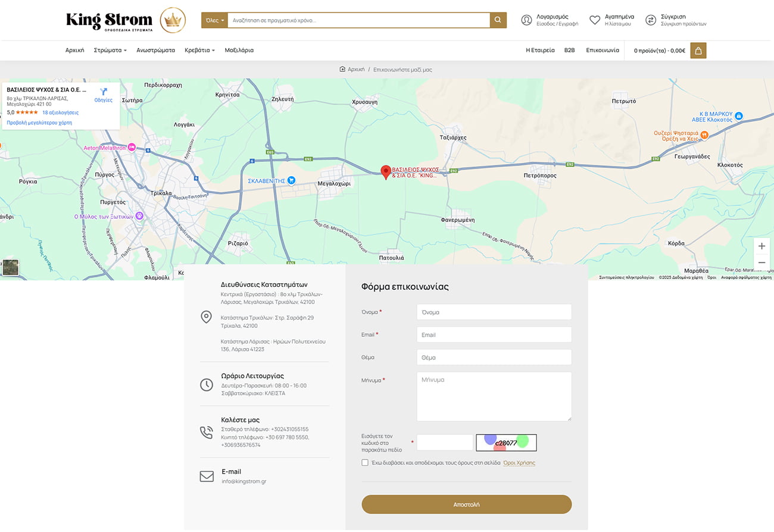774x532 pixels.
Task: Click Όροι link in map footer
Action: point(711,277)
